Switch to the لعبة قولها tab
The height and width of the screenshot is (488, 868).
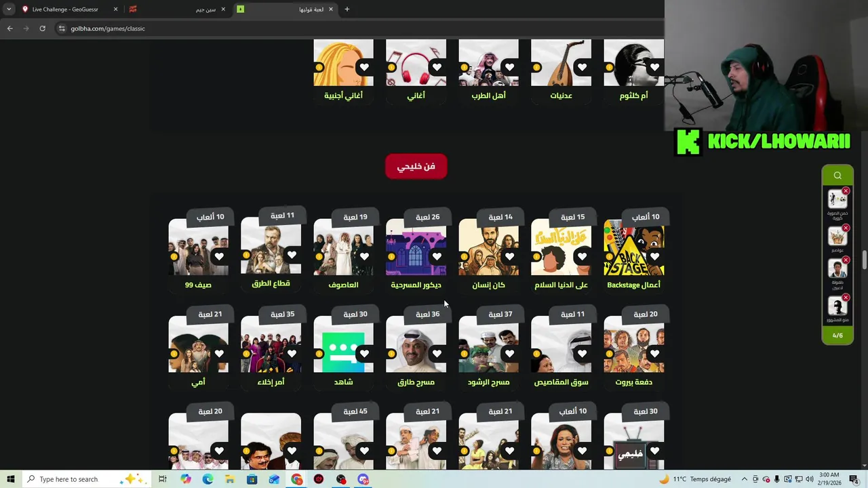(285, 9)
